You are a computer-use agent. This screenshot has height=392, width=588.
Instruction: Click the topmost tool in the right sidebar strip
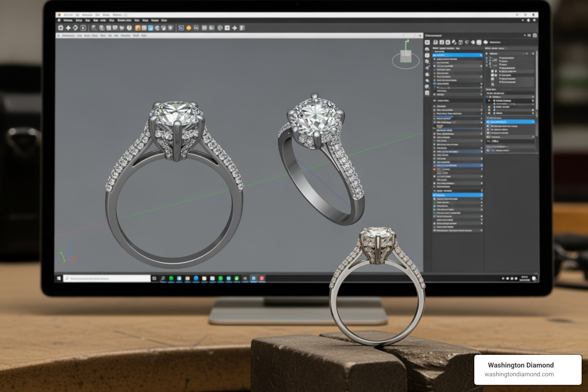[427, 42]
